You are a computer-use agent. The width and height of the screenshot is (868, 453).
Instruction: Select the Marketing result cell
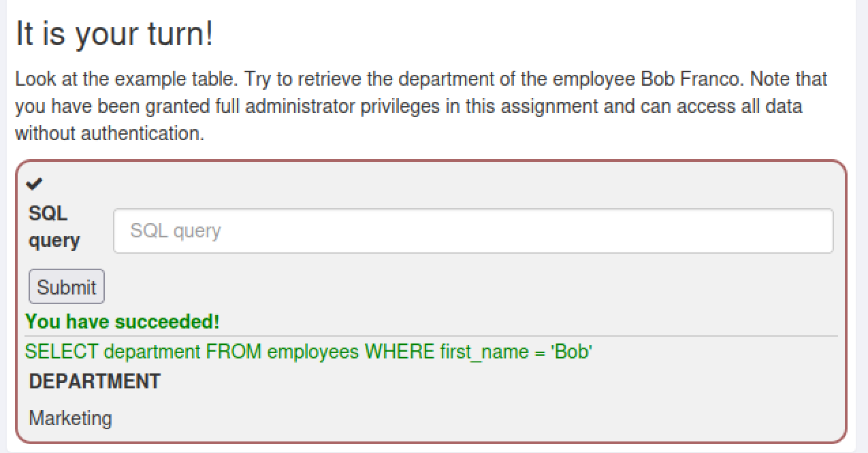click(x=70, y=418)
